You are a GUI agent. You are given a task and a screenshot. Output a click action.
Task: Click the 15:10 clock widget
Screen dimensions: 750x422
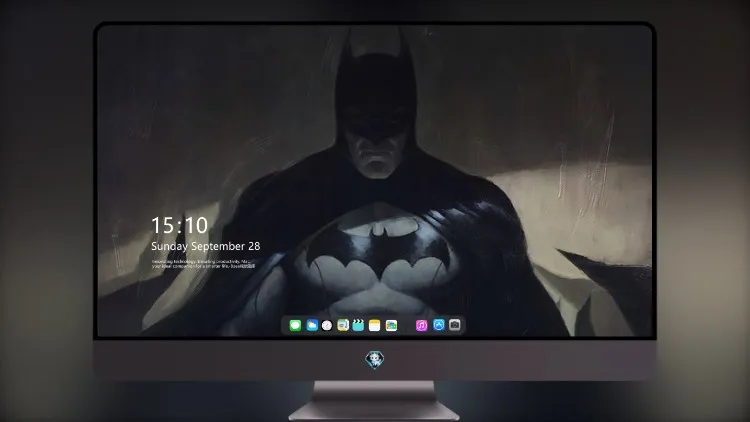(179, 225)
